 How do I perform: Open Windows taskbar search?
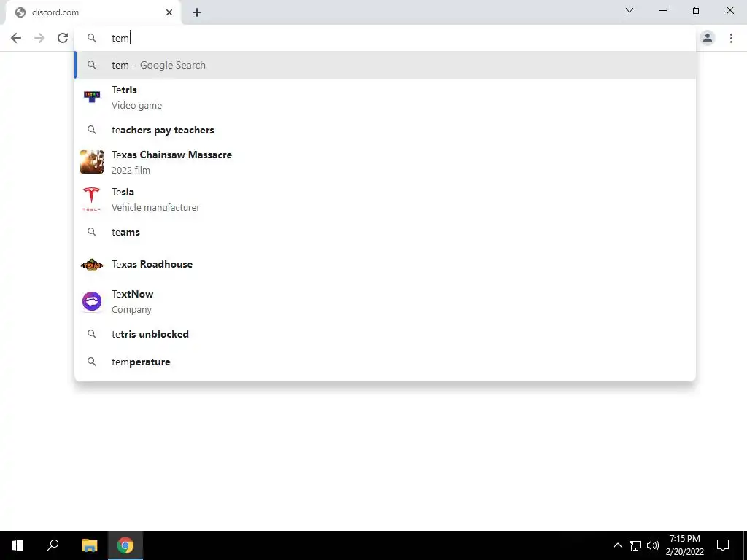point(53,545)
